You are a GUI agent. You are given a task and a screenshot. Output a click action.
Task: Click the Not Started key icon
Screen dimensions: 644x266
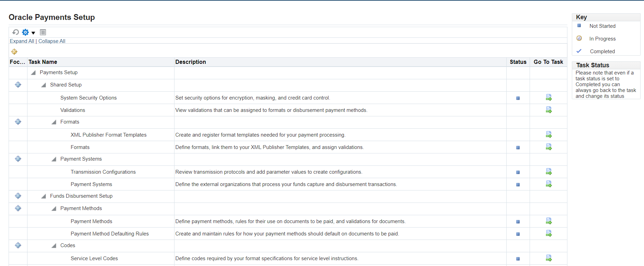[579, 26]
